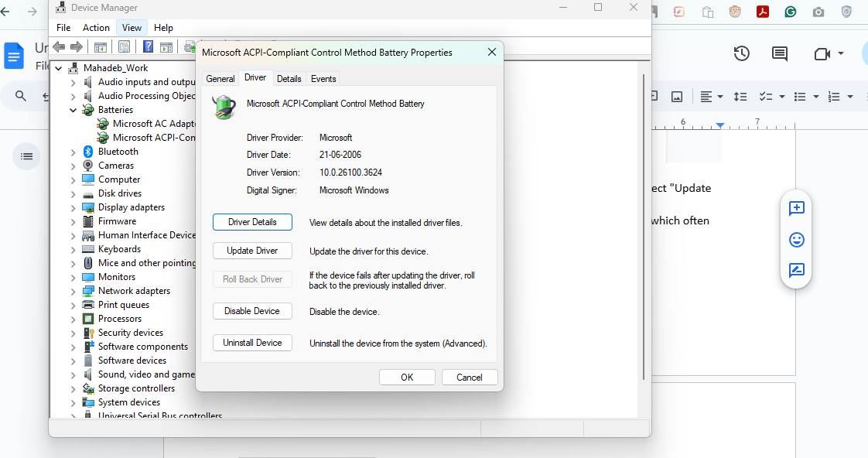Image resolution: width=868 pixels, height=458 pixels.
Task: Click the Update Driver button
Action: [252, 250]
